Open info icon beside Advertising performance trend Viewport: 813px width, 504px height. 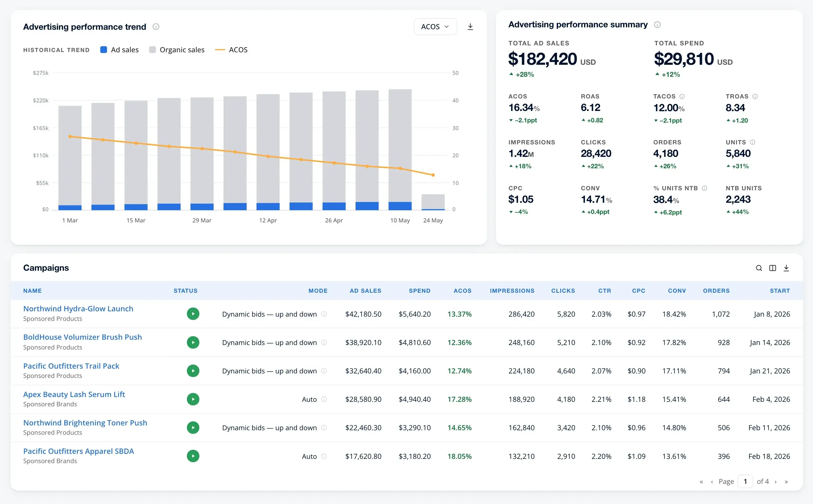(x=156, y=27)
